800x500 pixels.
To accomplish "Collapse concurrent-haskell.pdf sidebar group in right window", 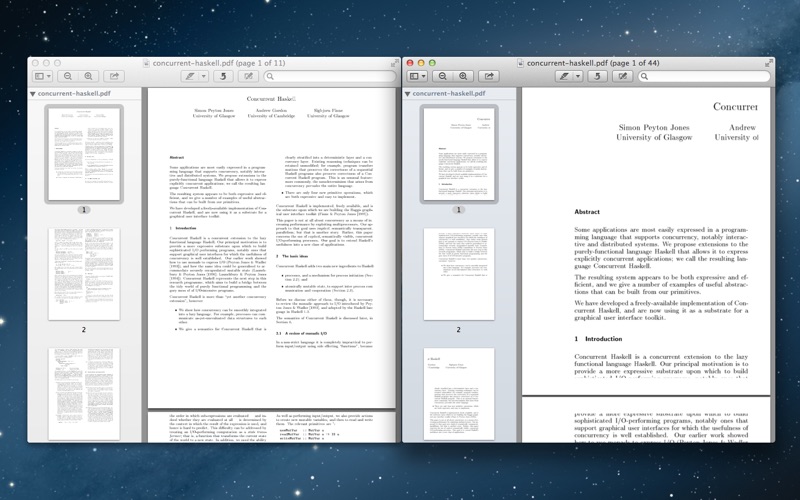I will click(407, 94).
